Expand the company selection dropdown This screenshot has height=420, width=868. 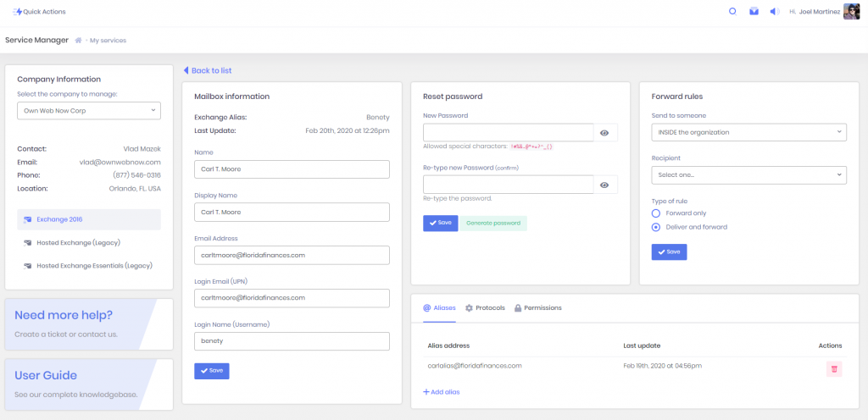coord(89,111)
